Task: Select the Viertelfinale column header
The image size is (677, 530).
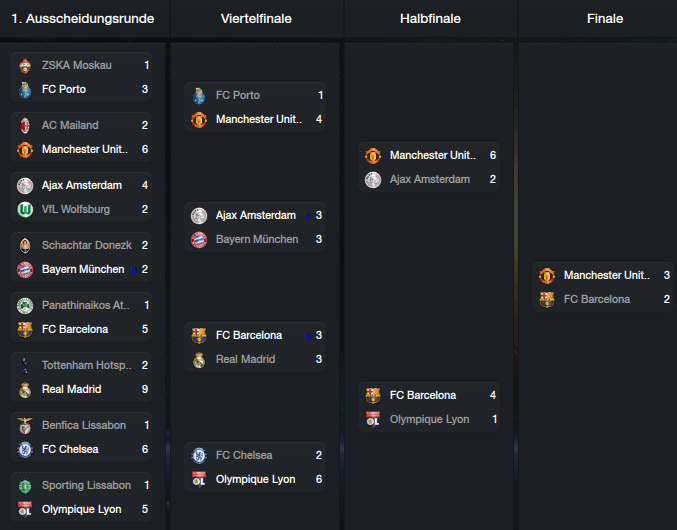Action: pyautogui.click(x=256, y=19)
